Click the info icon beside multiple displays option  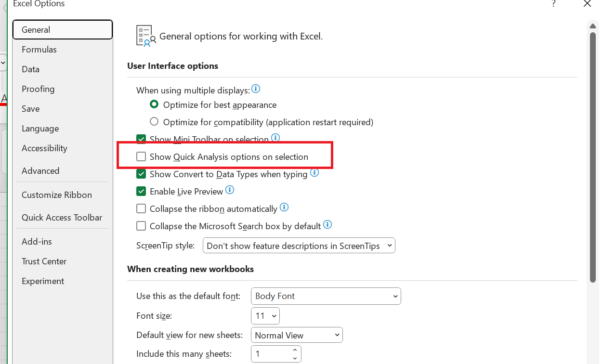[x=256, y=89]
